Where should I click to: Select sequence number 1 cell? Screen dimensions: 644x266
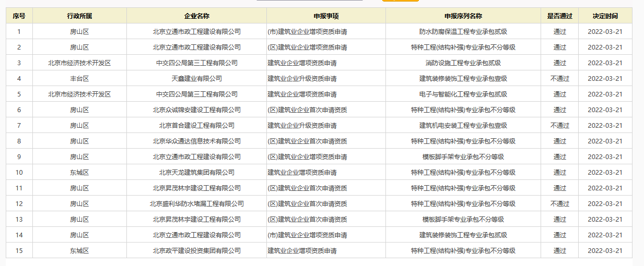(x=19, y=32)
